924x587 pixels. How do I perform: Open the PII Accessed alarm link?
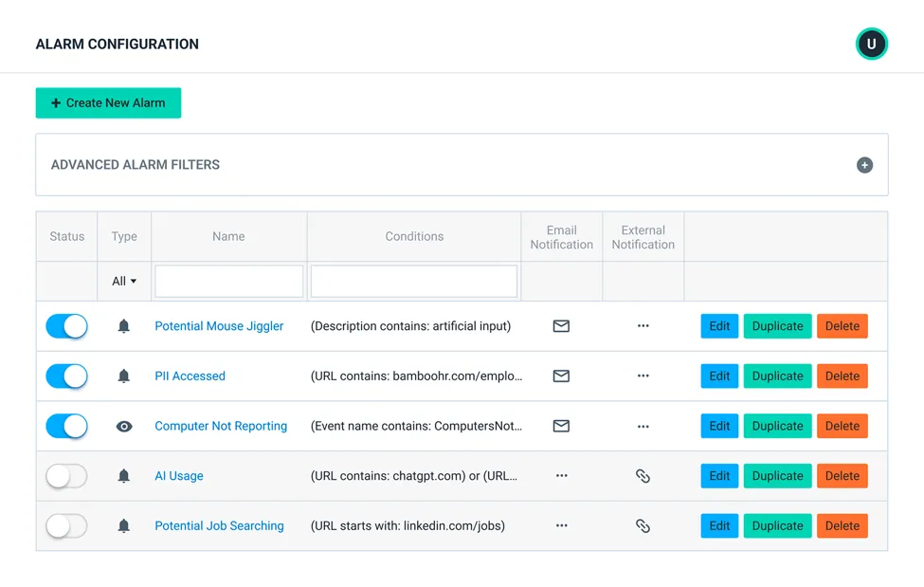point(190,376)
